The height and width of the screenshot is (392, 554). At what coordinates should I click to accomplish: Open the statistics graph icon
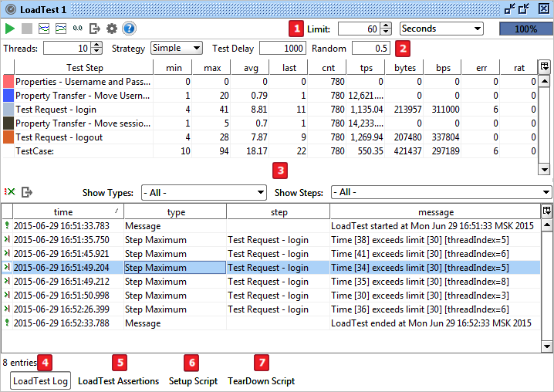click(44, 29)
